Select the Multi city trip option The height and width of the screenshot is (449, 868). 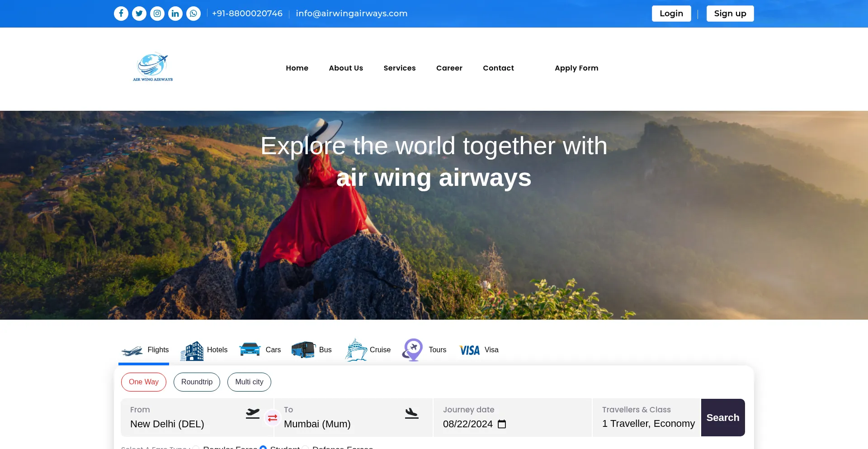click(249, 382)
